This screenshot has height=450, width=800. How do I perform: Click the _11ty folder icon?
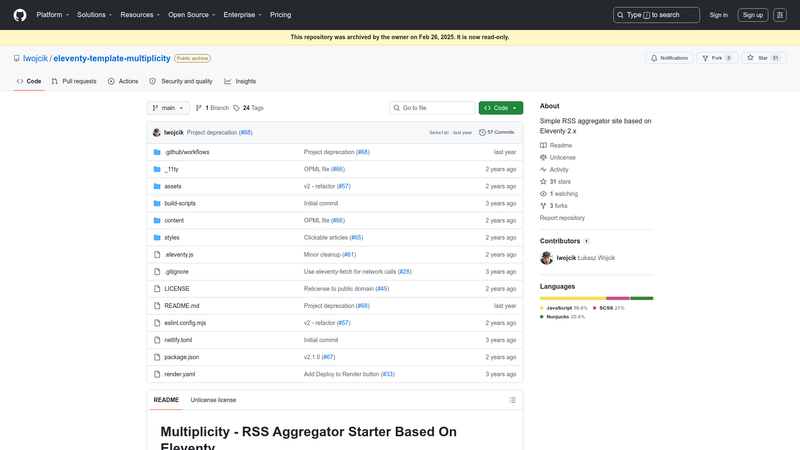pyautogui.click(x=157, y=169)
